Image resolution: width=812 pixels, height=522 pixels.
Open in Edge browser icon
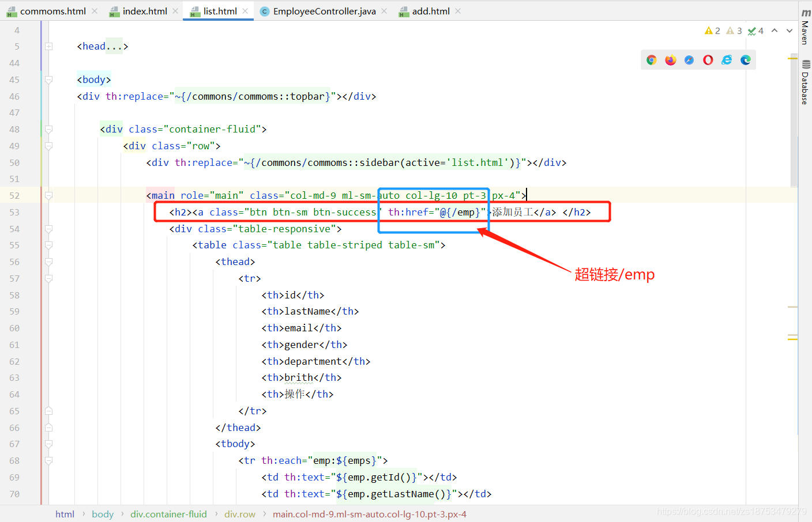(746, 60)
